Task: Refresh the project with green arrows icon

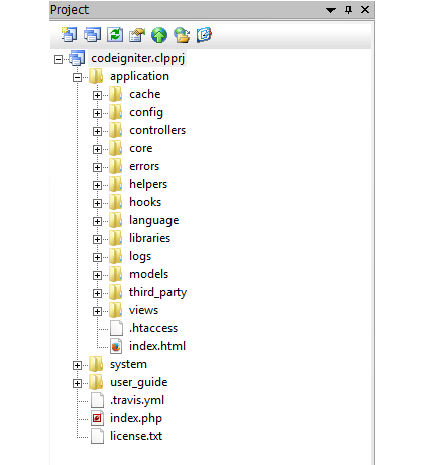Action: [x=115, y=35]
